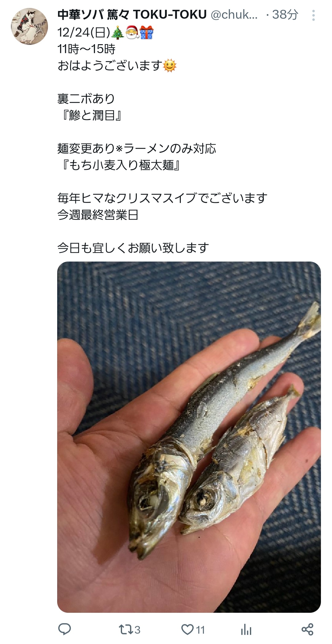
Task: Open profile name 中華ソバ 篤々 TOKU-TOKU
Action: 132,14
